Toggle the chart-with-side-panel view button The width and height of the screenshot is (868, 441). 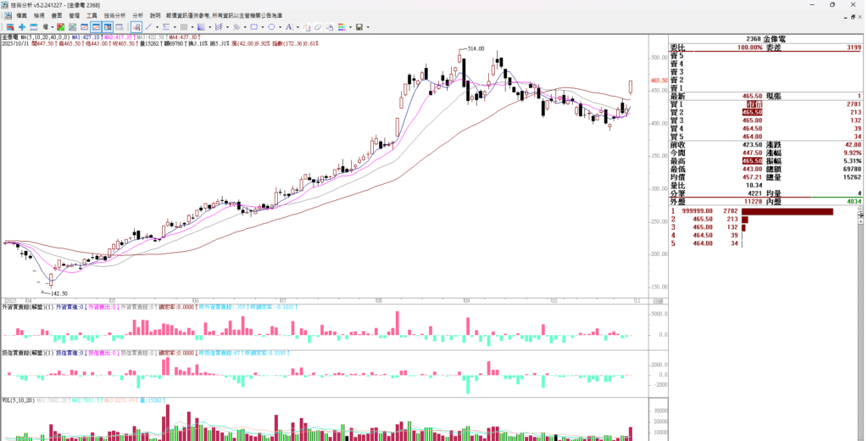pos(108,26)
